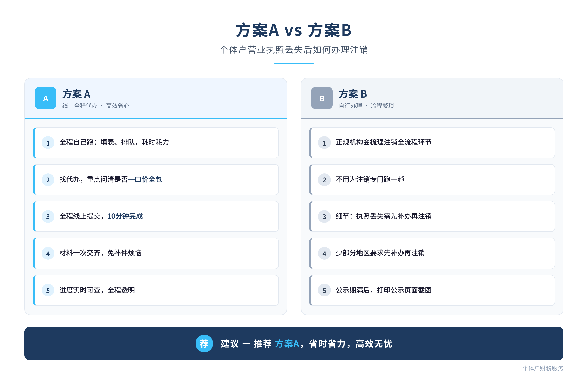
Task: Click highlighted '方案A' in the recommendation banner
Action: pos(287,344)
